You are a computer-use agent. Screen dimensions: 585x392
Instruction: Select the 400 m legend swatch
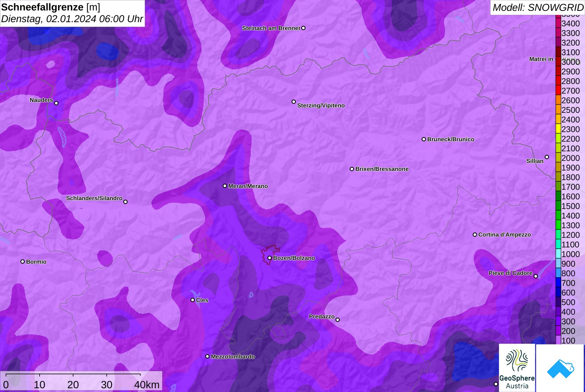(558, 312)
